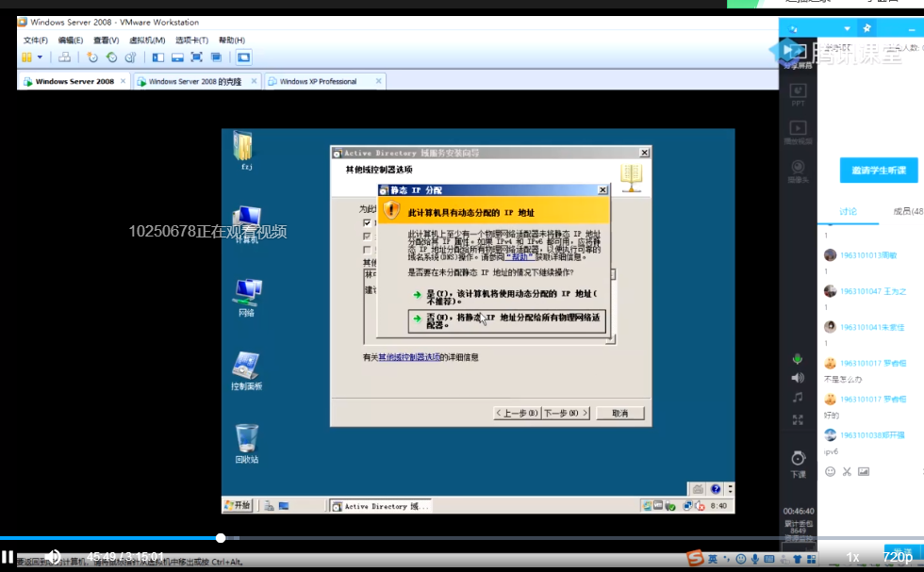Open the VM power dropdown arrow
Screen dimensions: 924x572
pyautogui.click(x=40, y=57)
